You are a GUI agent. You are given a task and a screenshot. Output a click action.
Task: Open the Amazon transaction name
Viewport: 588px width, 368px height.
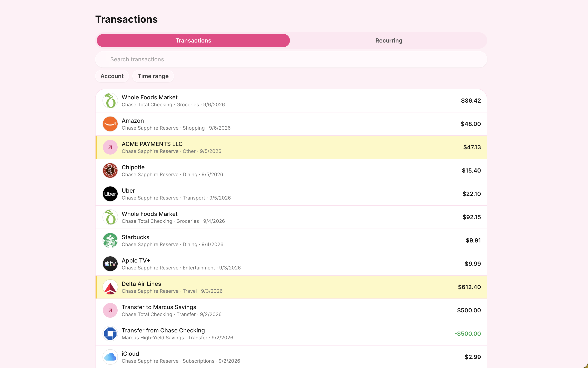coord(133,121)
